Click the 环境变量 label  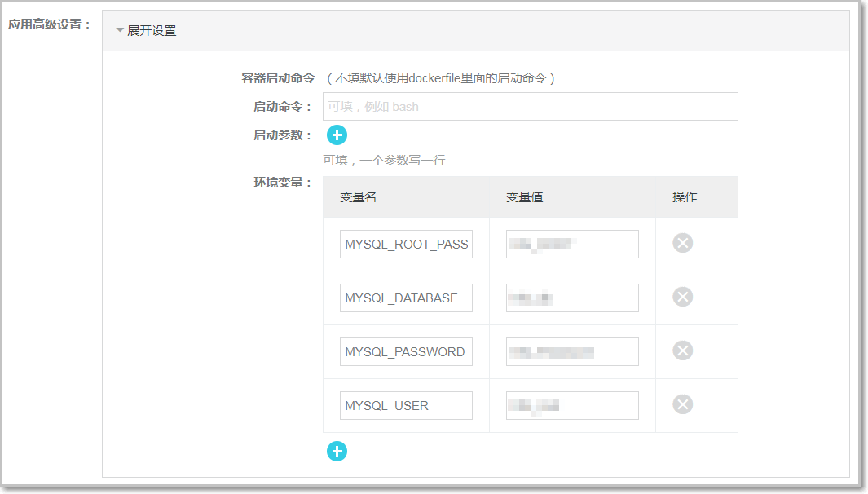tap(282, 183)
